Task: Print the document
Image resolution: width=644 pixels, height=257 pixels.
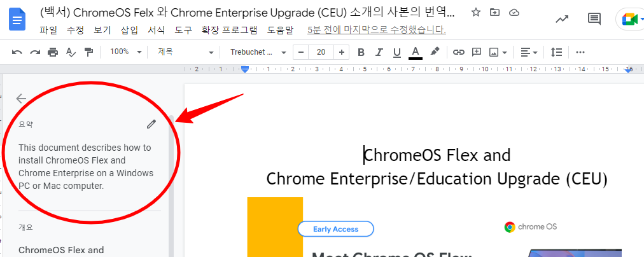Action: 53,52
